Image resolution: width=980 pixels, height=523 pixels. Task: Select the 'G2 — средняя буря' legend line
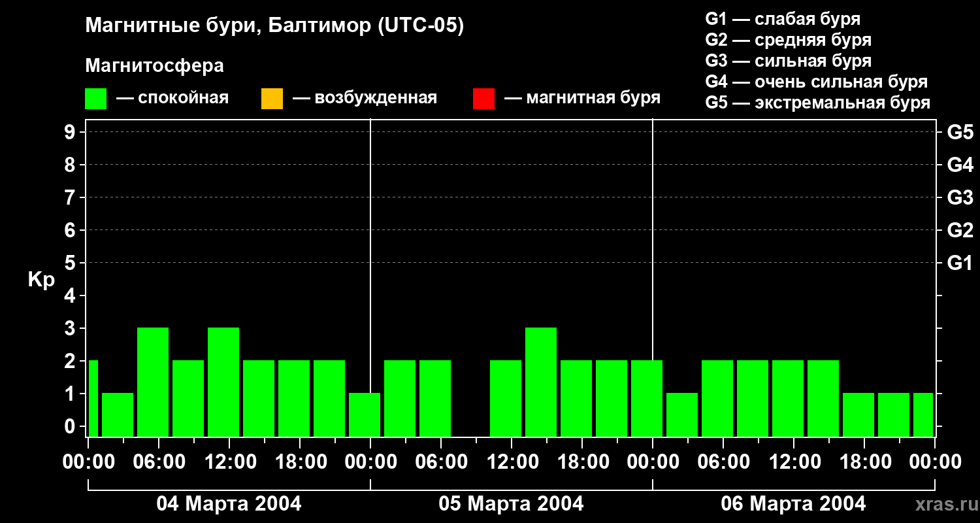click(789, 40)
